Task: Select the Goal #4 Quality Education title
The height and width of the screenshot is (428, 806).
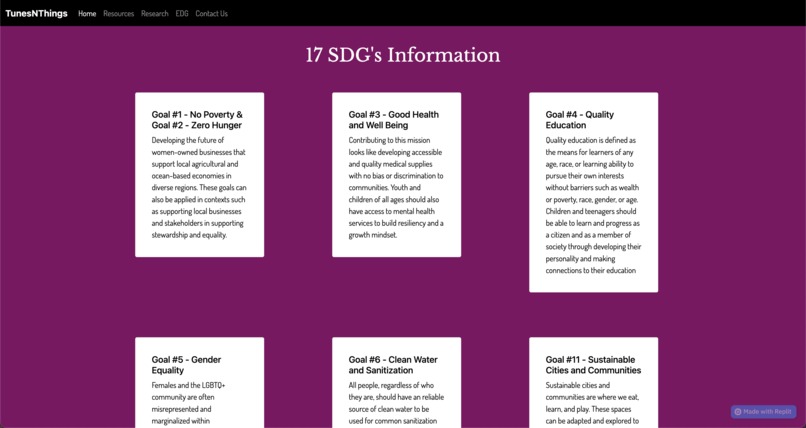Action: coord(580,120)
